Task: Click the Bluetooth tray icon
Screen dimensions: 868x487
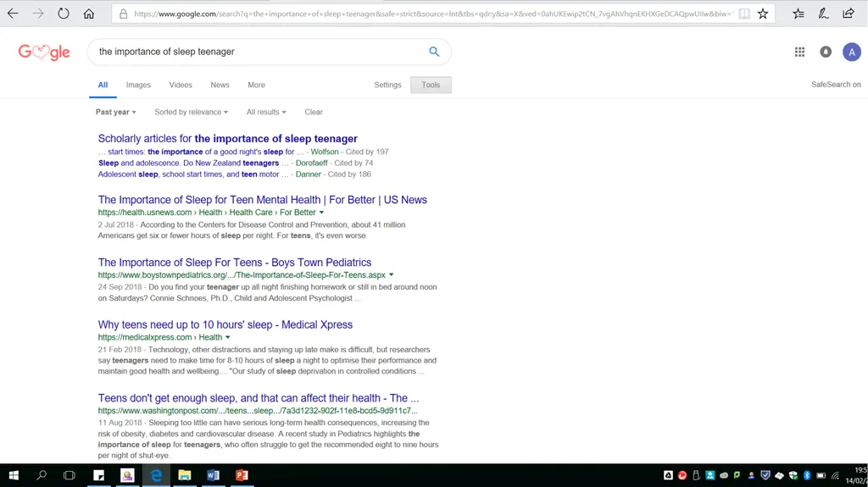Action: pos(807,475)
